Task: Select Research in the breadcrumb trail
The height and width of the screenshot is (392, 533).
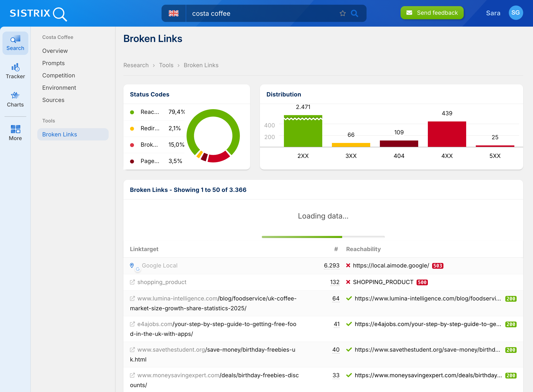Action: point(136,65)
